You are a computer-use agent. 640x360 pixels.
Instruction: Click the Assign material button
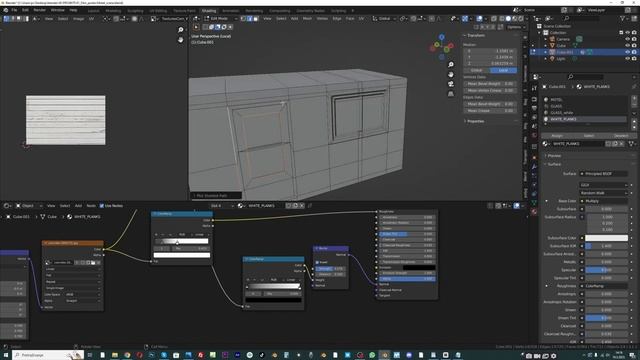557,136
